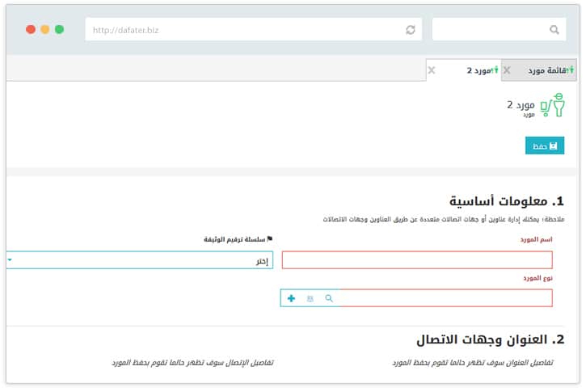
Task: Click middle list icon in نوع المورد field
Action: [310, 298]
